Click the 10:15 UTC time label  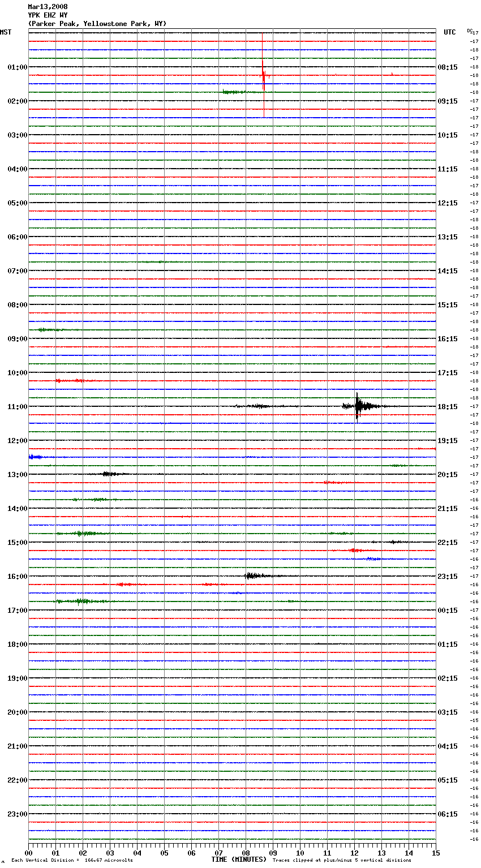pyautogui.click(x=448, y=135)
